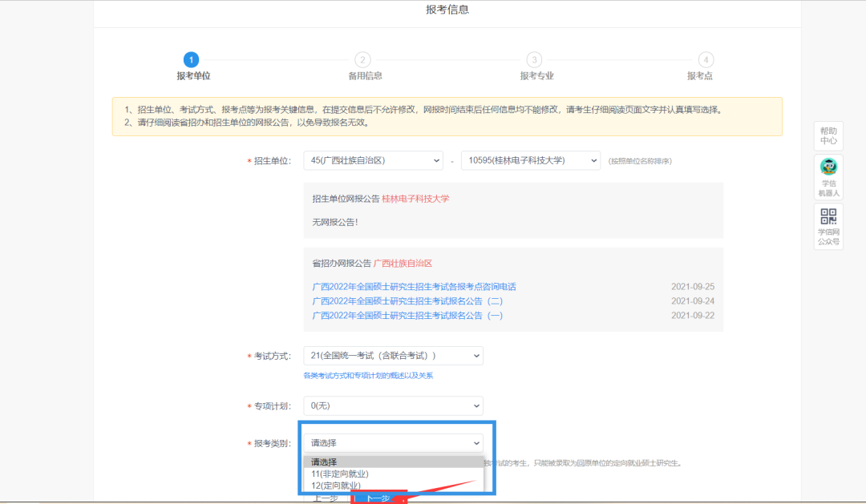The height and width of the screenshot is (504, 866).
Task: Open link 广西2022年全国硕士研究生招生考试报名公告（一）
Action: [407, 315]
